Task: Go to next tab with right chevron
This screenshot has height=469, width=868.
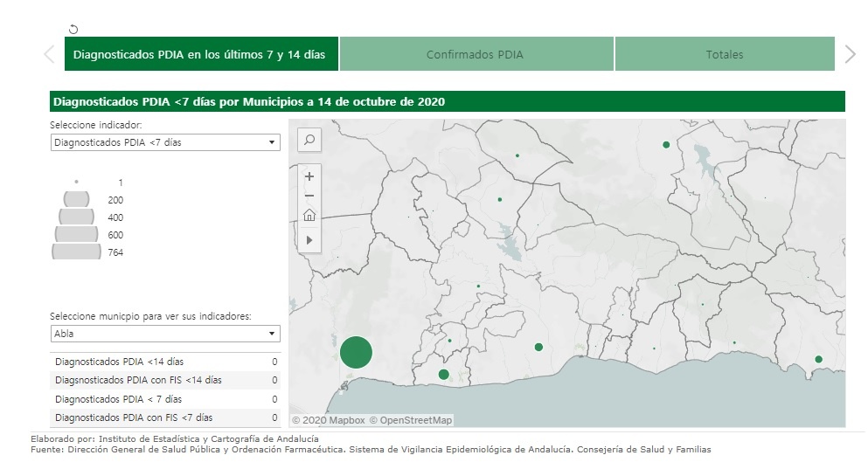Action: point(850,54)
